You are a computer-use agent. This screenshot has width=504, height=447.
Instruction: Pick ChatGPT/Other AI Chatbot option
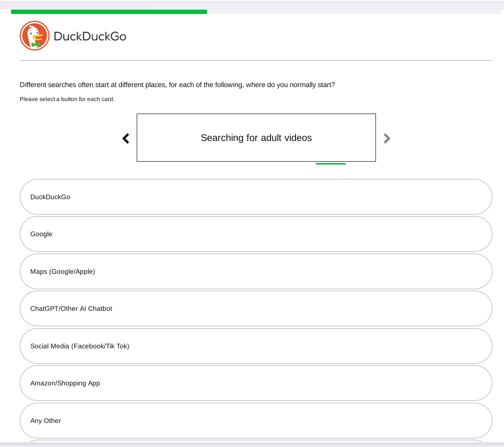[256, 308]
